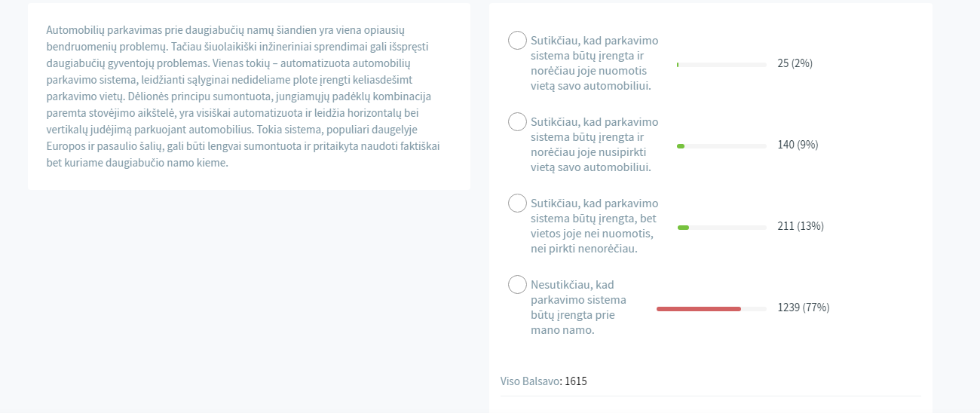
Task: Click the '25 (2%)' vote count
Action: pyautogui.click(x=795, y=63)
